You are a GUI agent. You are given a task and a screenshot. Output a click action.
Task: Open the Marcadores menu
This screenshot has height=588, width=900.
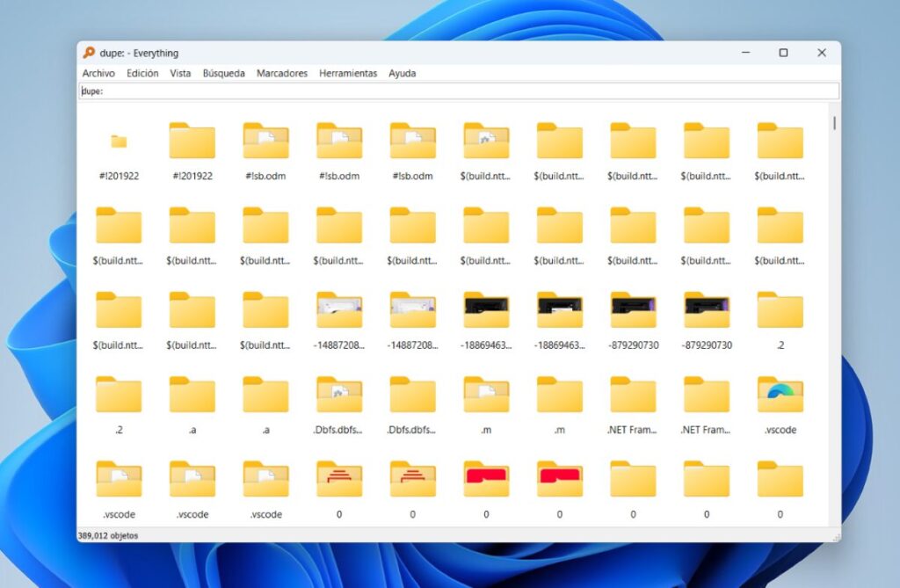282,73
